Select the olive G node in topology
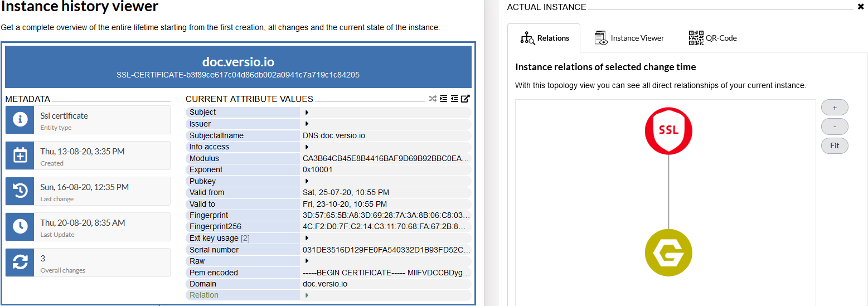The width and height of the screenshot is (868, 306). (x=668, y=253)
